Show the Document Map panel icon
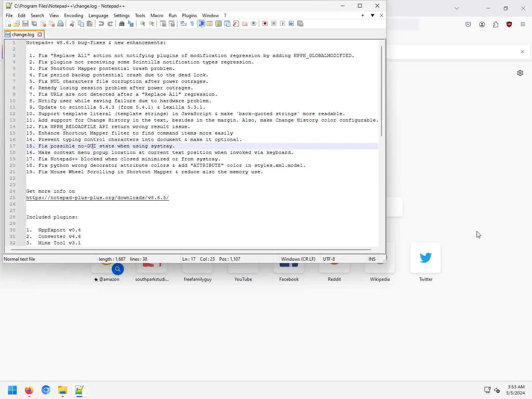 pyautogui.click(x=218, y=24)
